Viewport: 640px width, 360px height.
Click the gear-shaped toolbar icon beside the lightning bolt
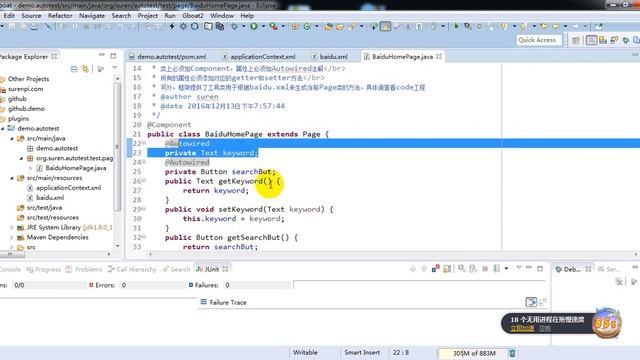(x=183, y=27)
